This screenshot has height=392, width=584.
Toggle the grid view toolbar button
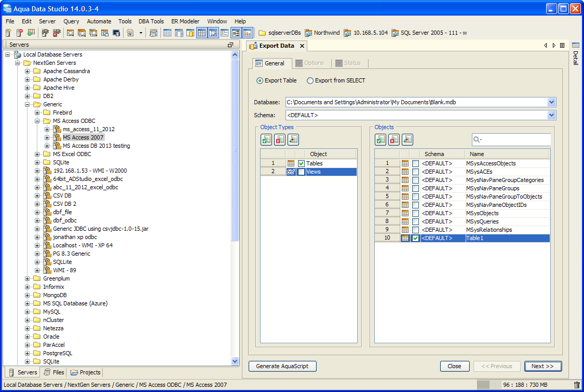[201, 33]
